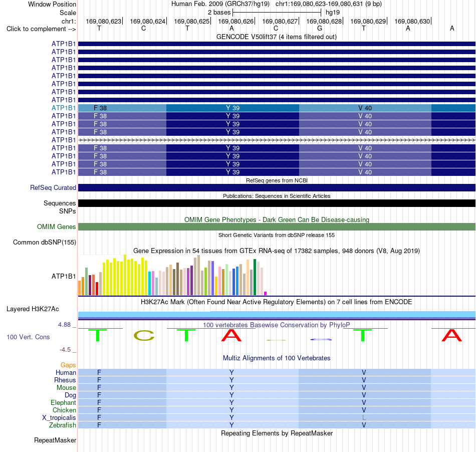Click the 'chr1:' base position label

[69, 21]
